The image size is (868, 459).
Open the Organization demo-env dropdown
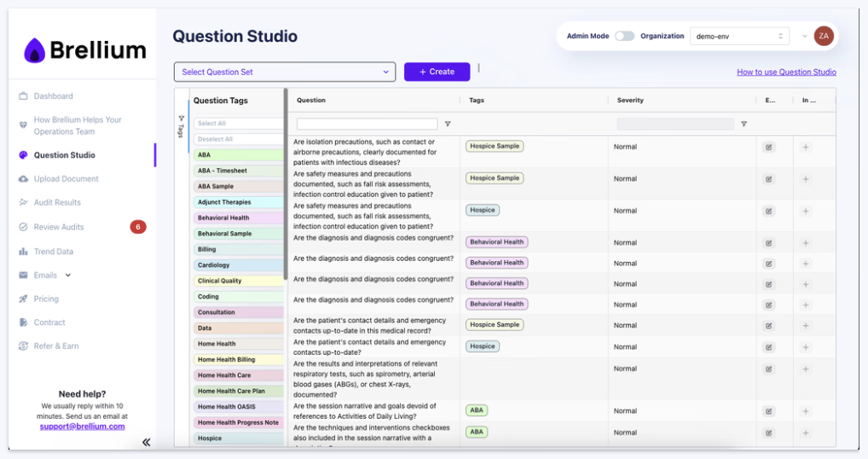coord(739,36)
